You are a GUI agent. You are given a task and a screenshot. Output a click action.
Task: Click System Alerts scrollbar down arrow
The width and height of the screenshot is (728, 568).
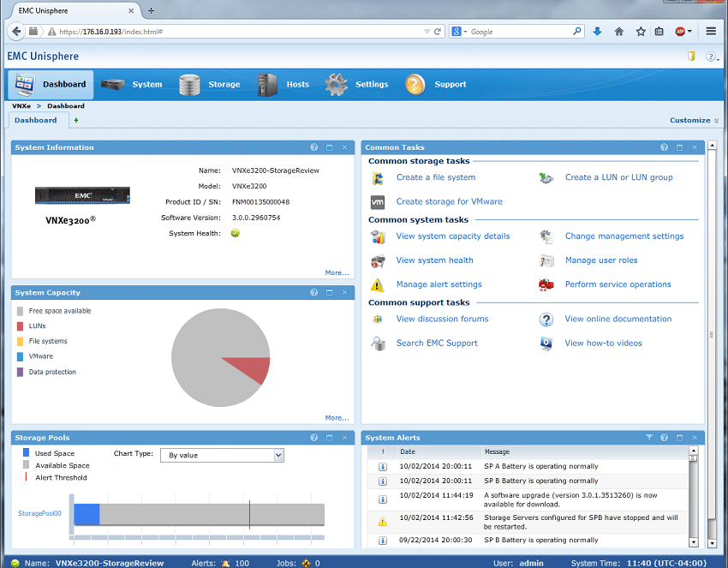[x=694, y=542]
